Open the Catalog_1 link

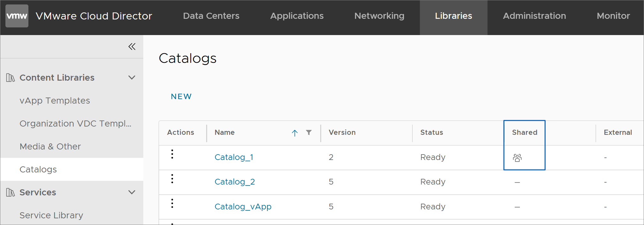[x=234, y=157]
